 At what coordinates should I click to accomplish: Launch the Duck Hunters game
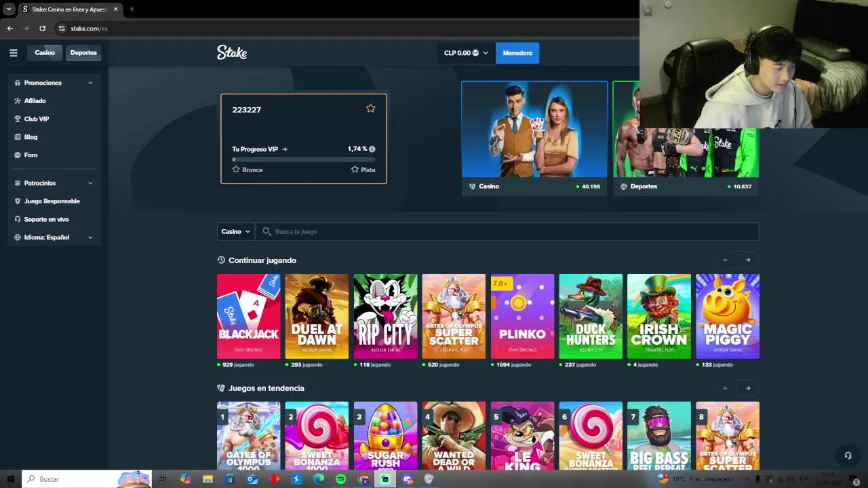(x=591, y=317)
